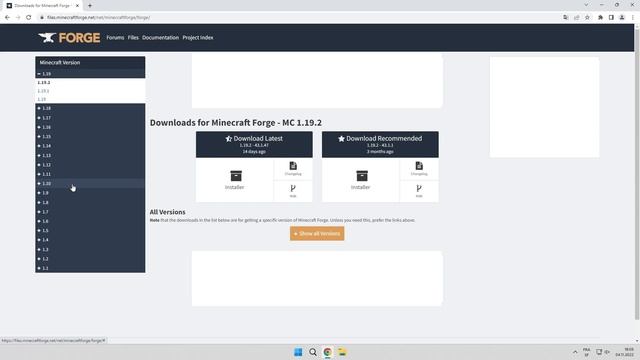Bookmark this page with star icon
The width and height of the screenshot is (640, 360).
[587, 18]
